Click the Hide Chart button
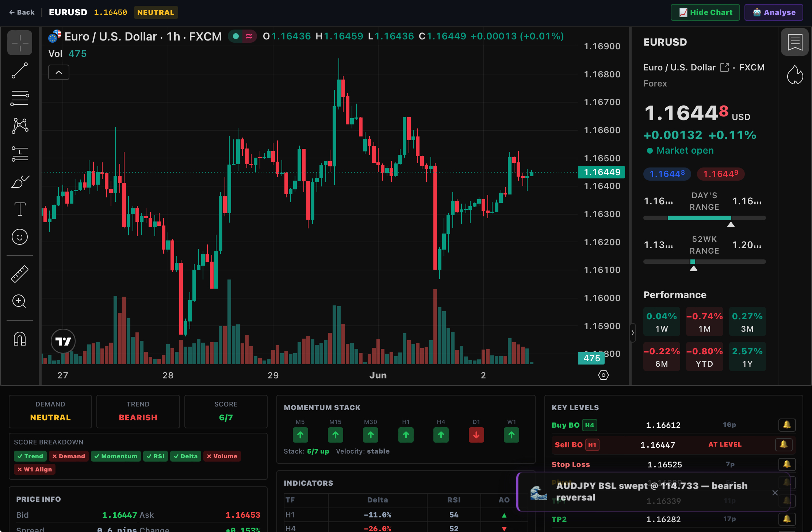The width and height of the screenshot is (812, 532). click(705, 12)
